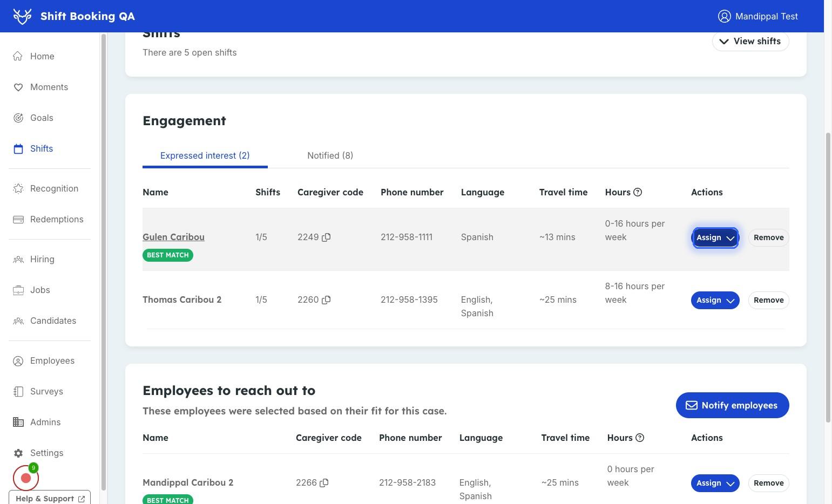
Task: Click the Recognition star icon
Action: pos(18,188)
